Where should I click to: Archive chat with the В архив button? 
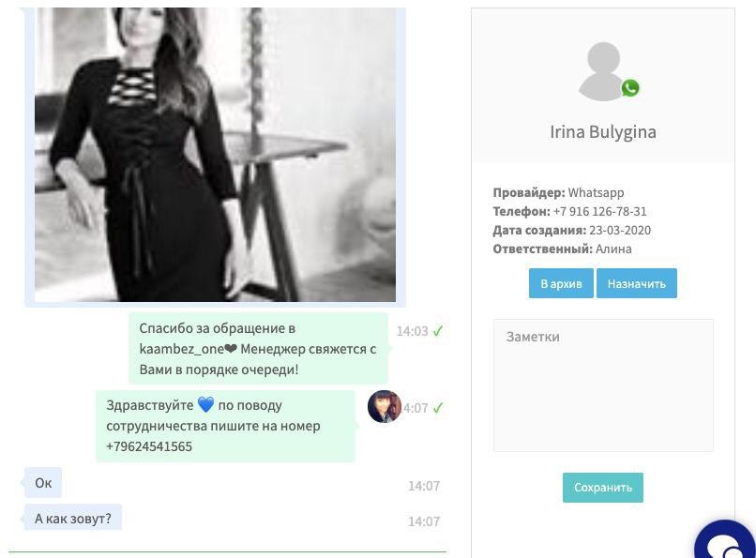(x=561, y=283)
